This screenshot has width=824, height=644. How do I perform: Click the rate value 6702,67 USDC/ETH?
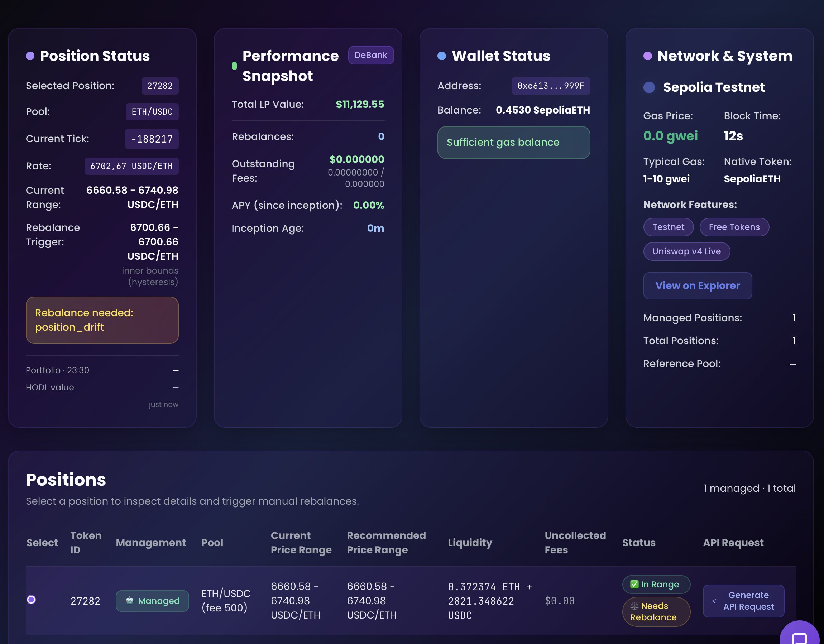coord(131,166)
